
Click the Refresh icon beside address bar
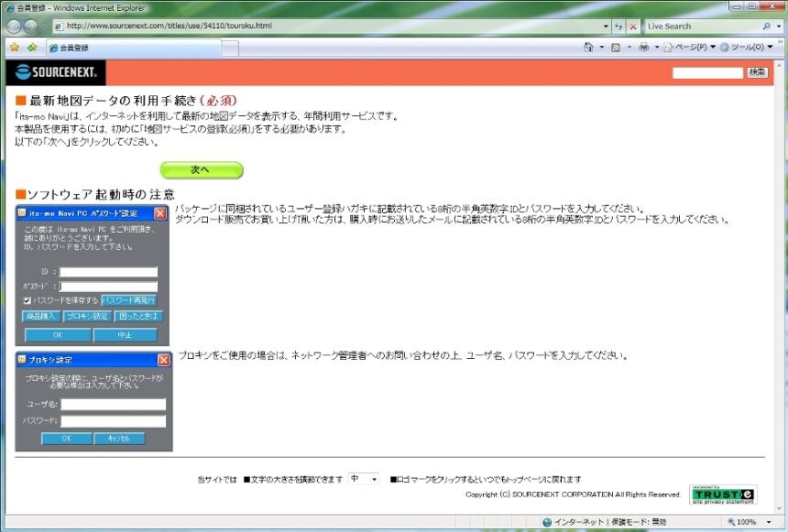(618, 27)
